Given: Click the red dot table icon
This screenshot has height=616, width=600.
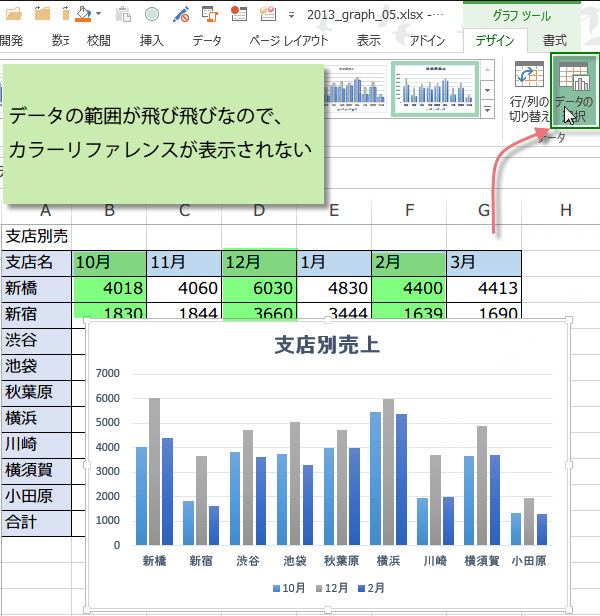Looking at the screenshot, I should [x=239, y=14].
